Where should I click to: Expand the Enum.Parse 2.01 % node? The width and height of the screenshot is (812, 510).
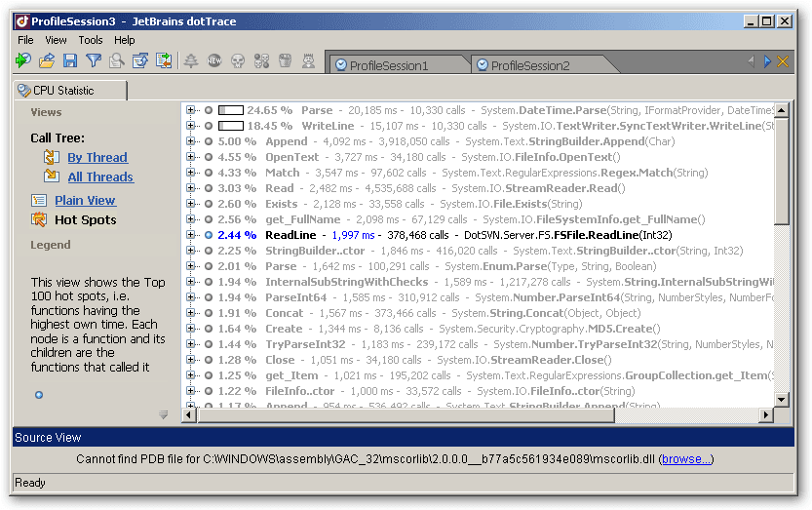click(191, 266)
